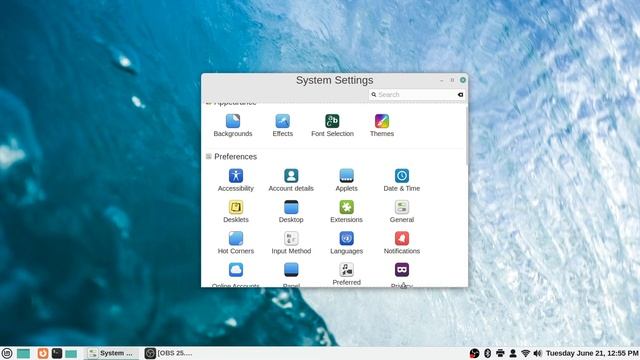Open Online Accounts cloud icon
Viewport: 640px width, 360px height.
click(236, 270)
